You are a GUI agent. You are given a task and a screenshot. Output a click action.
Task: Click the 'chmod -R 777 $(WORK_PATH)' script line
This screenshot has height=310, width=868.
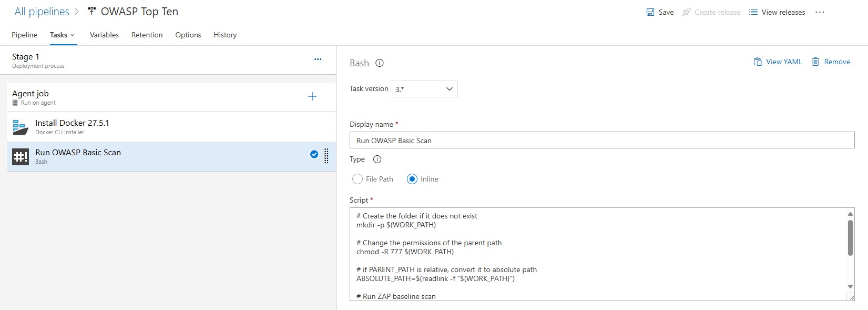[x=405, y=252]
